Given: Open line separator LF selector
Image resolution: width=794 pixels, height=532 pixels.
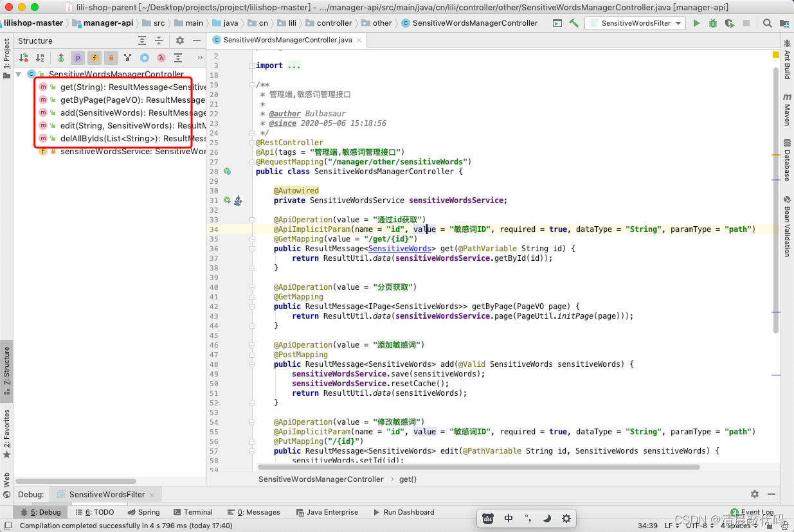Looking at the screenshot, I should (671, 526).
